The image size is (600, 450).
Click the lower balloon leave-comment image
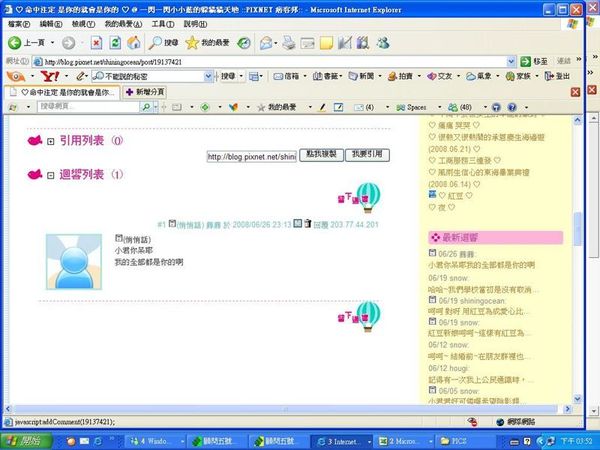click(359, 316)
